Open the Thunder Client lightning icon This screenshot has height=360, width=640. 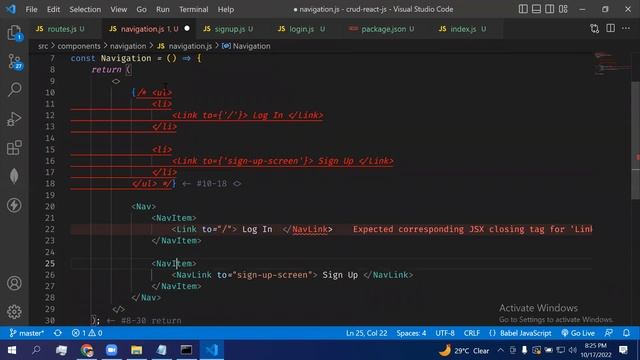(x=14, y=205)
